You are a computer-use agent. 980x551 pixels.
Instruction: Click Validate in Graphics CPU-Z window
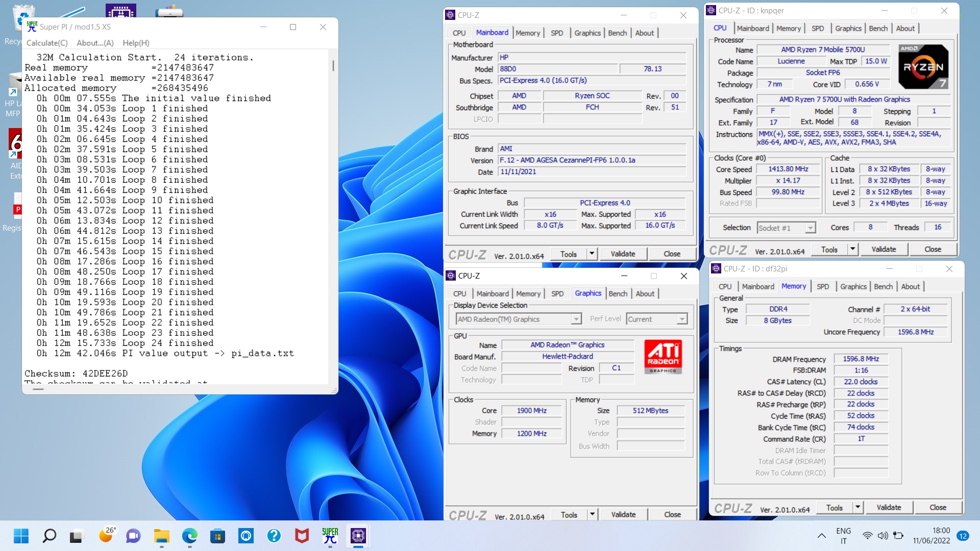(x=623, y=515)
